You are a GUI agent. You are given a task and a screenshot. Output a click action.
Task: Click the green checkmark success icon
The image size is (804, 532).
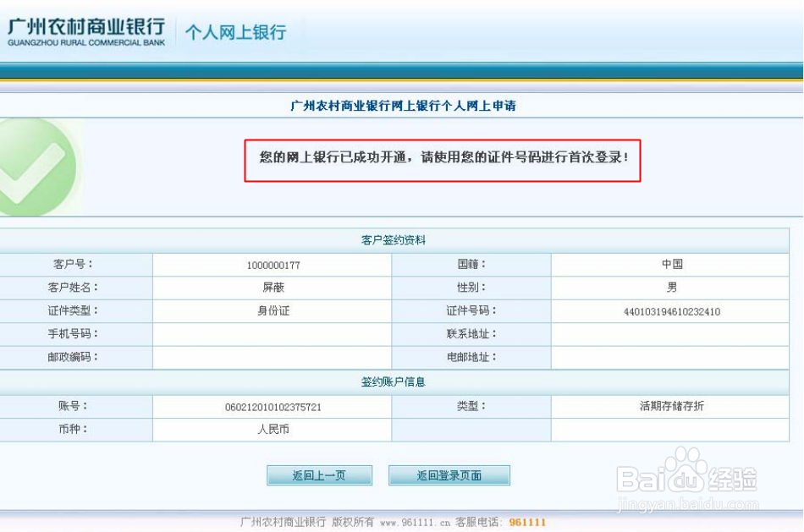coord(37,167)
